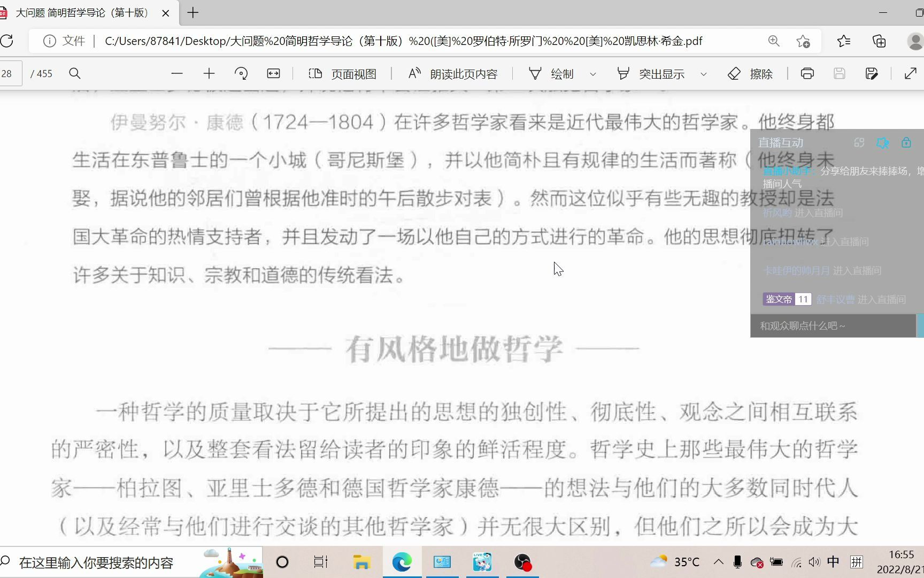Open File Explorer from the taskbar

click(x=362, y=562)
